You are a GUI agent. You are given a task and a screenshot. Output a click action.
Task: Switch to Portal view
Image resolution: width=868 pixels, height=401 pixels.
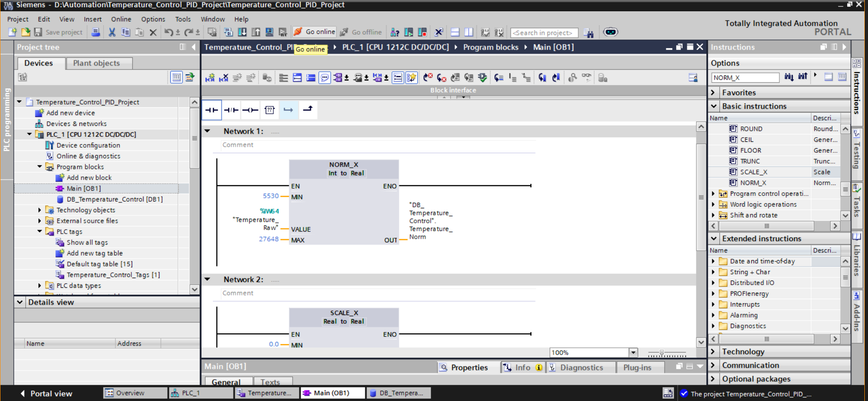pyautogui.click(x=46, y=393)
